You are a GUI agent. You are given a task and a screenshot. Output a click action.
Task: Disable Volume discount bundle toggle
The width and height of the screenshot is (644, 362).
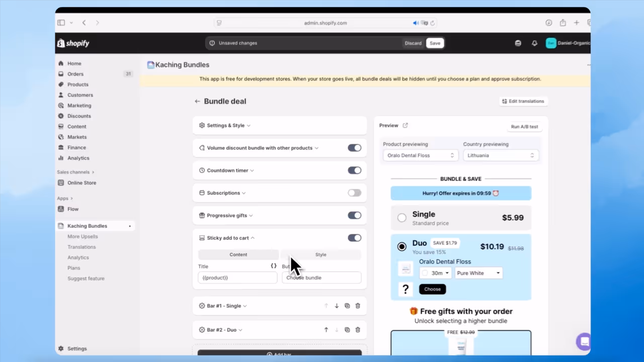tap(354, 148)
